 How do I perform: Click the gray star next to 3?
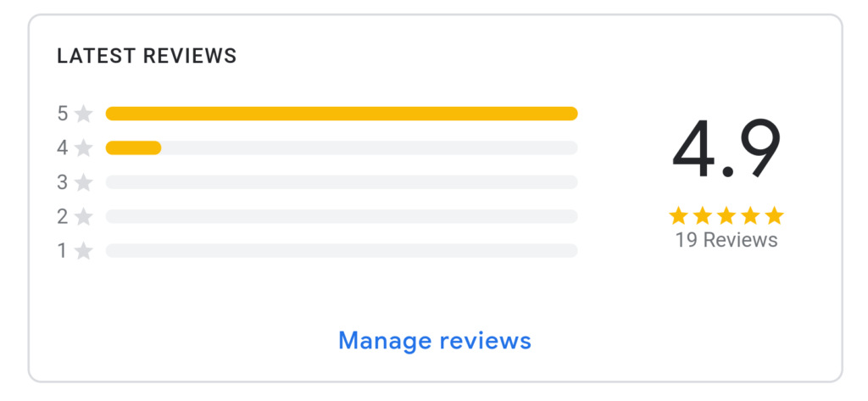click(84, 182)
